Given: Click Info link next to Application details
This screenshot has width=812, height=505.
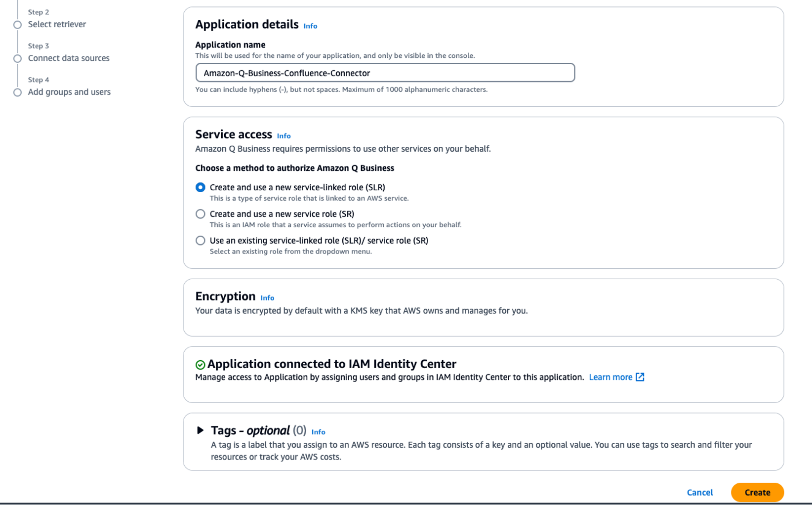Looking at the screenshot, I should [x=310, y=26].
